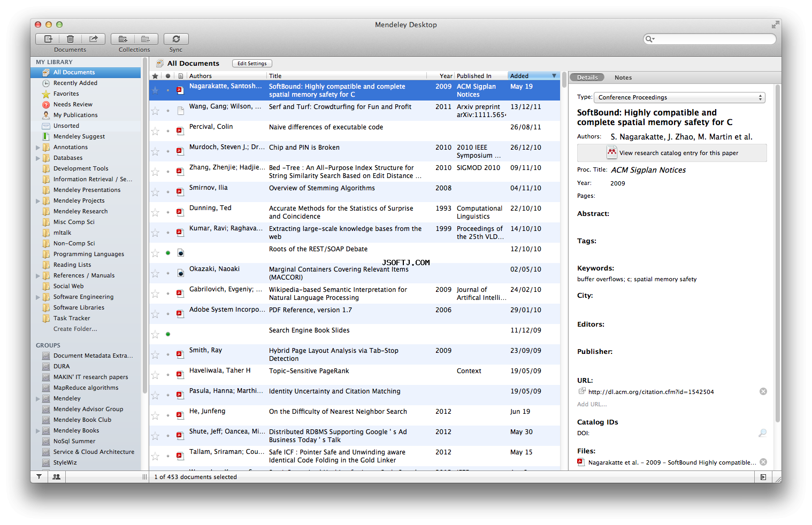Viewport: 812px width, 525px height.
Task: Open PDF icon for Chip and PIN is Broken
Action: pyautogui.click(x=180, y=151)
